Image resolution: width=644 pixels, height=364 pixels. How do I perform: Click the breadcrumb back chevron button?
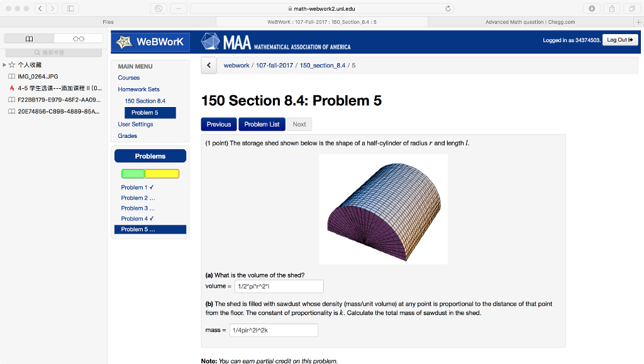click(x=208, y=65)
